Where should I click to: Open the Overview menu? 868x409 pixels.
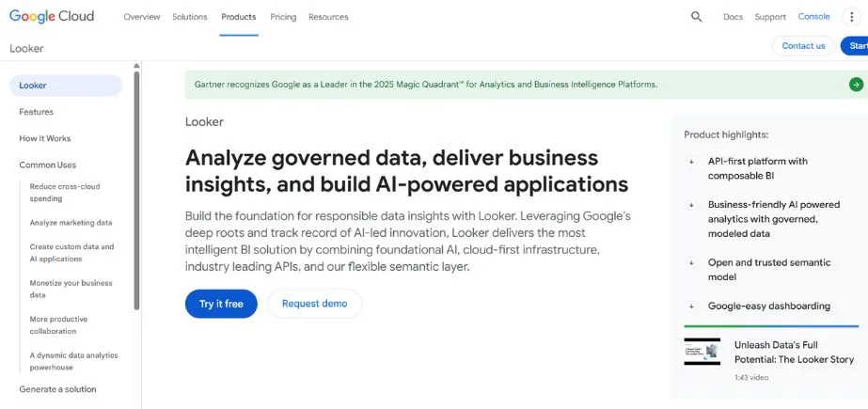pyautogui.click(x=142, y=17)
